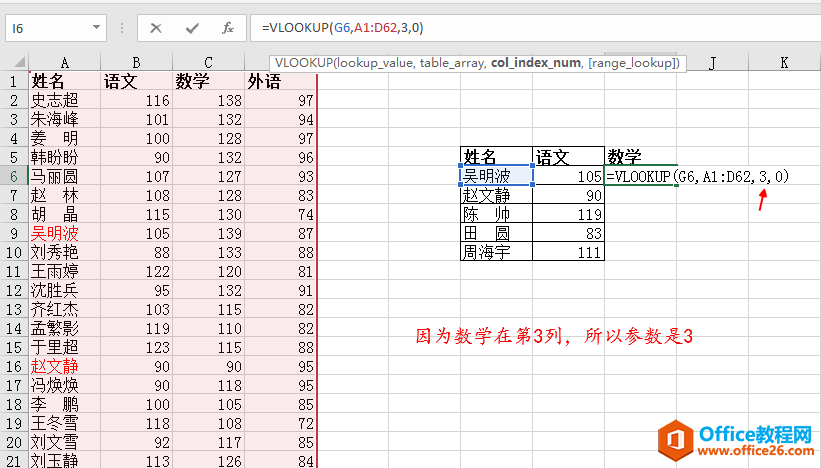The image size is (821, 468).
Task: Select row 9 header
Action: (14, 233)
